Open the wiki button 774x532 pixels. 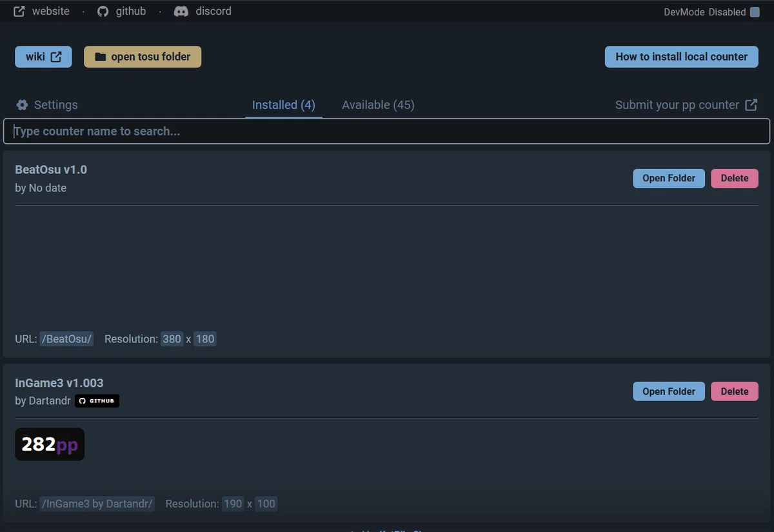coord(43,57)
